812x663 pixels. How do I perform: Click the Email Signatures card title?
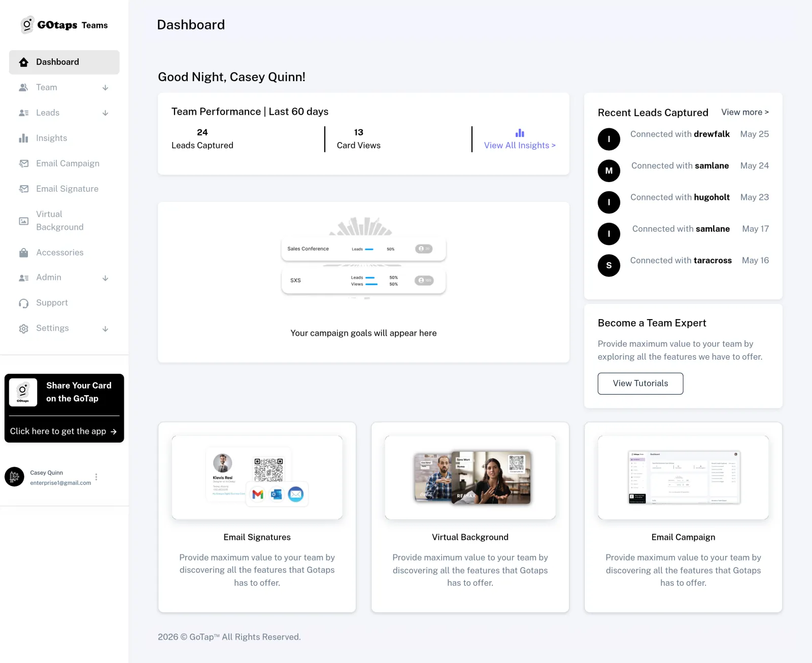(257, 537)
